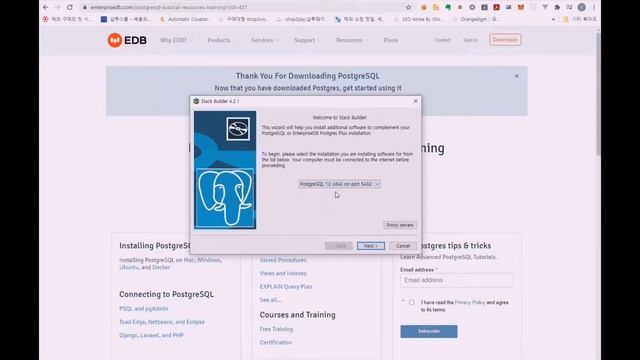The image size is (640, 360).
Task: Open the Contact navigation link
Action: [442, 40]
